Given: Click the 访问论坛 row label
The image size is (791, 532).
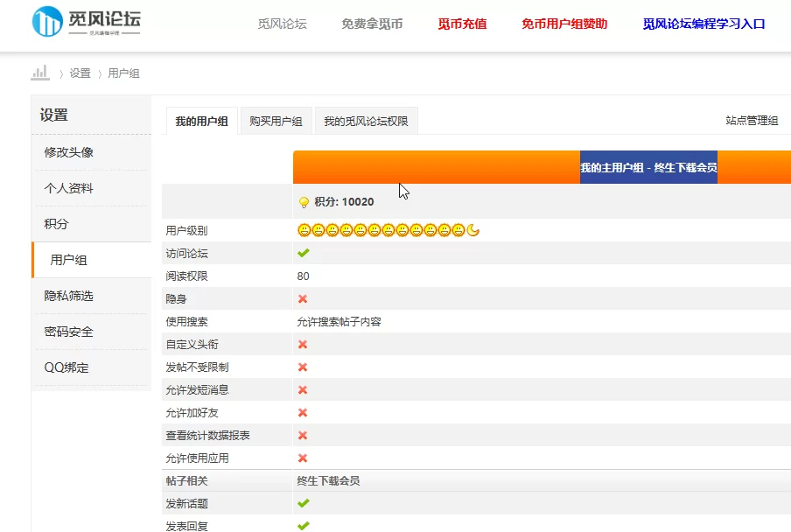Looking at the screenshot, I should pos(186,253).
